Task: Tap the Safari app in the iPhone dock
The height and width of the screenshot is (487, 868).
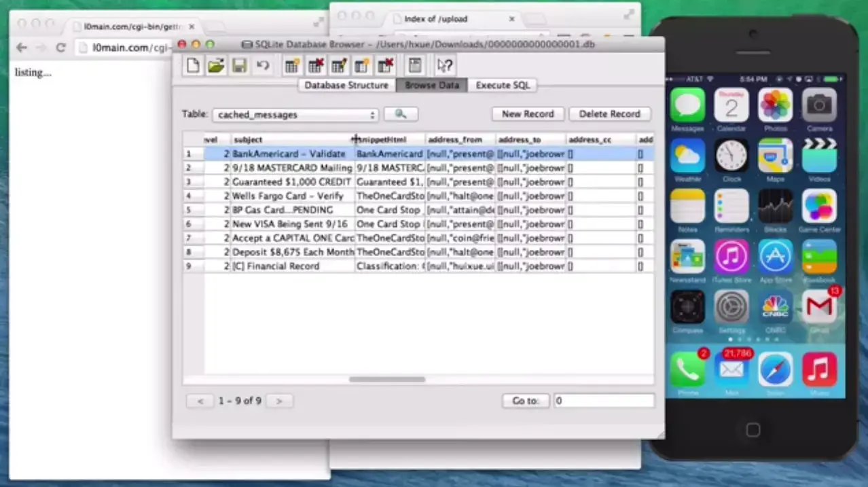Action: coord(775,369)
